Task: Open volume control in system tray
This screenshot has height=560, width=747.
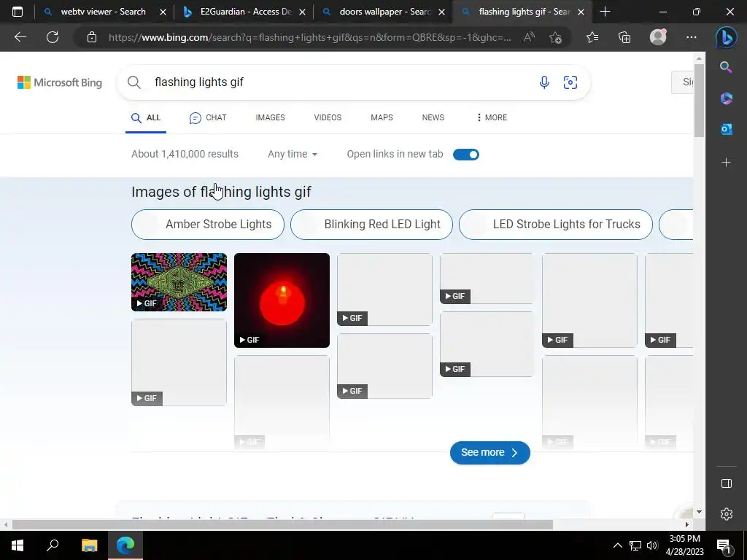Action: (652, 545)
